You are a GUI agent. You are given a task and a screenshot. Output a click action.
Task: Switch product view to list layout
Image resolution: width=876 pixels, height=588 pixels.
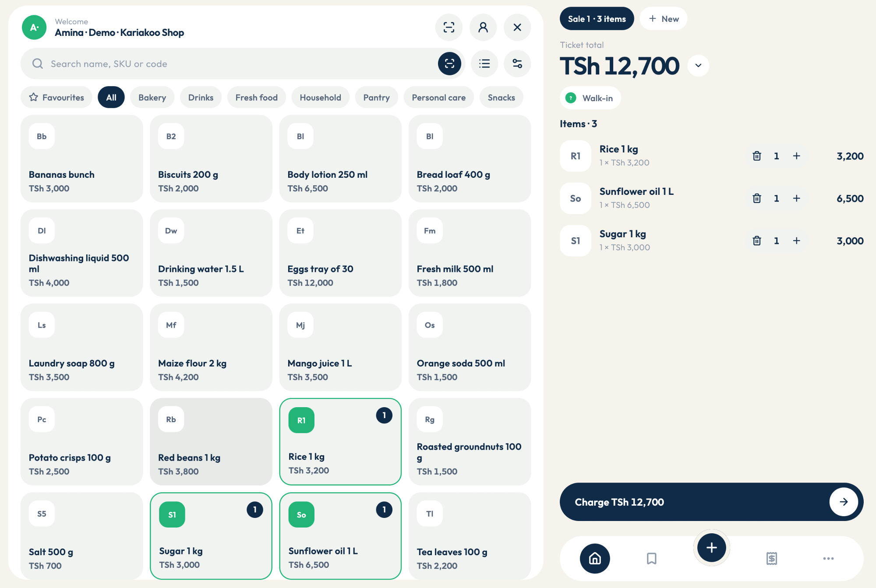point(484,64)
